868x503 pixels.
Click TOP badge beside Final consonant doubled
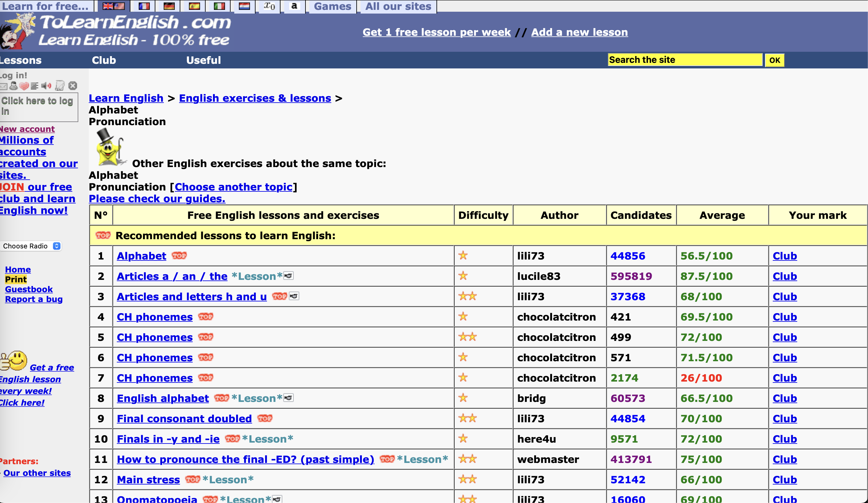click(x=265, y=418)
